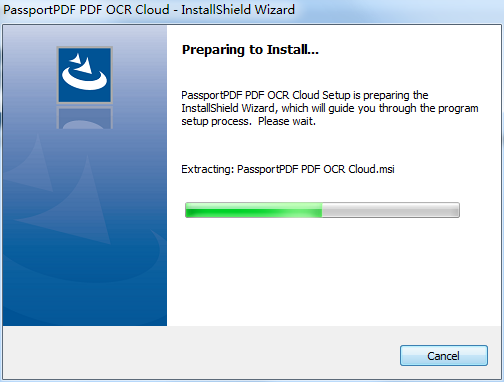Click the green filled part of progress bar
504x382 pixels.
tap(254, 210)
